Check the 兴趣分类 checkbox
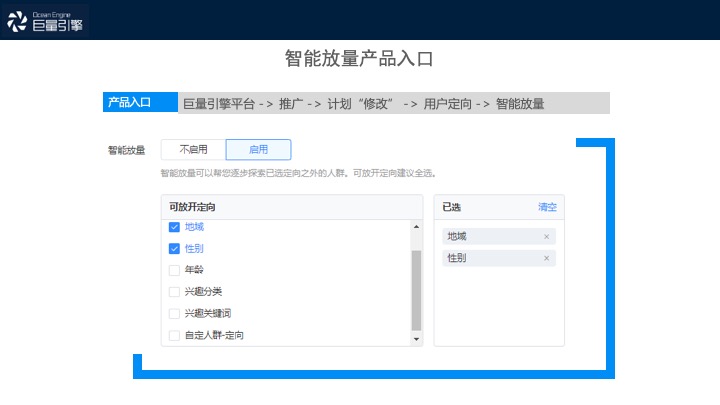Image resolution: width=720 pixels, height=405 pixels. pos(174,292)
